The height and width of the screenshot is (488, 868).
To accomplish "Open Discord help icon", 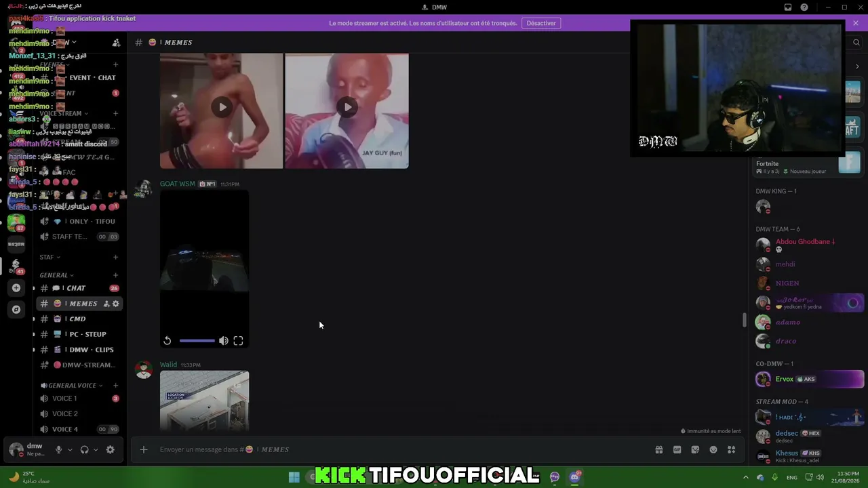I will point(804,7).
